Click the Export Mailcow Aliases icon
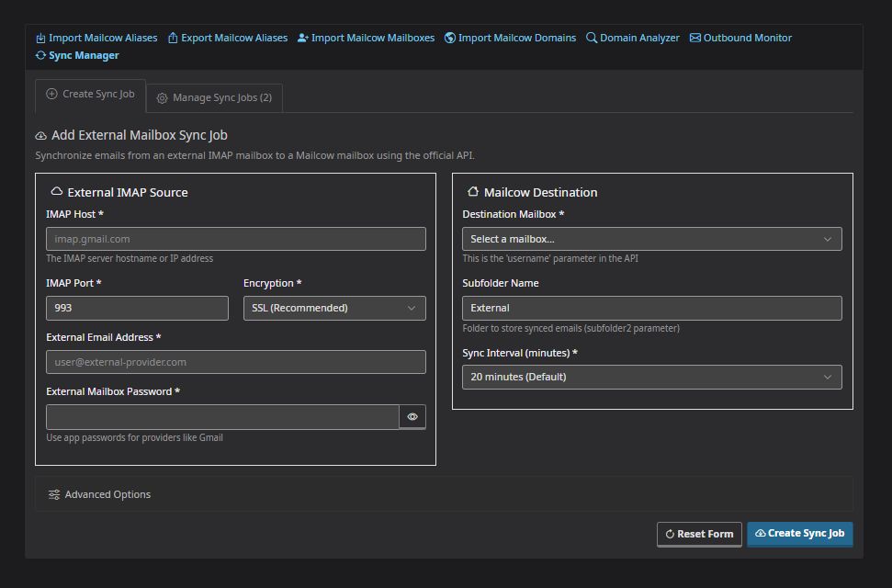 point(174,39)
